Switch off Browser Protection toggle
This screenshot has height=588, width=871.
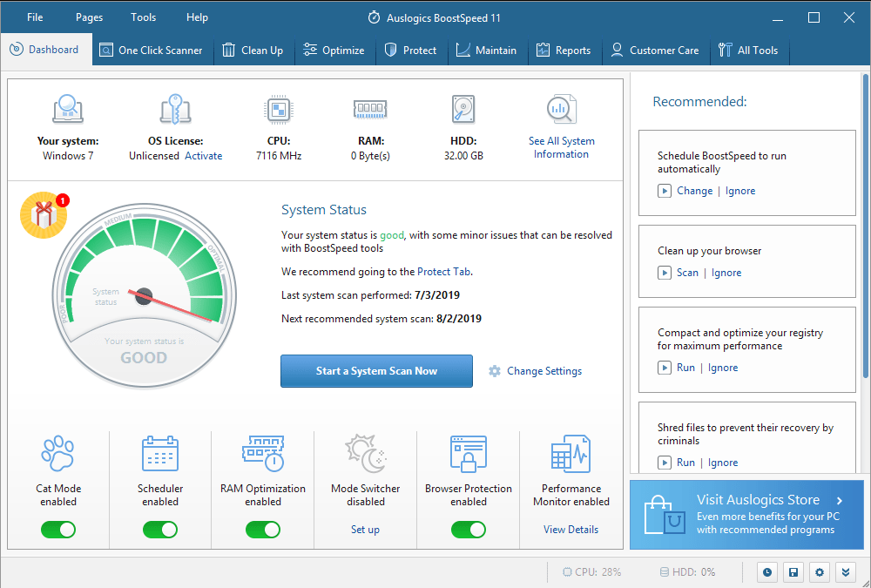(469, 530)
